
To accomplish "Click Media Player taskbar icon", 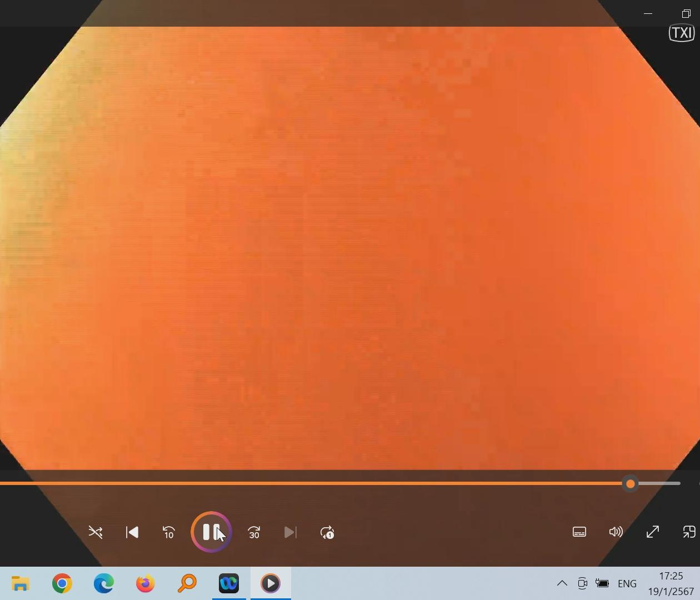I will pos(271,583).
